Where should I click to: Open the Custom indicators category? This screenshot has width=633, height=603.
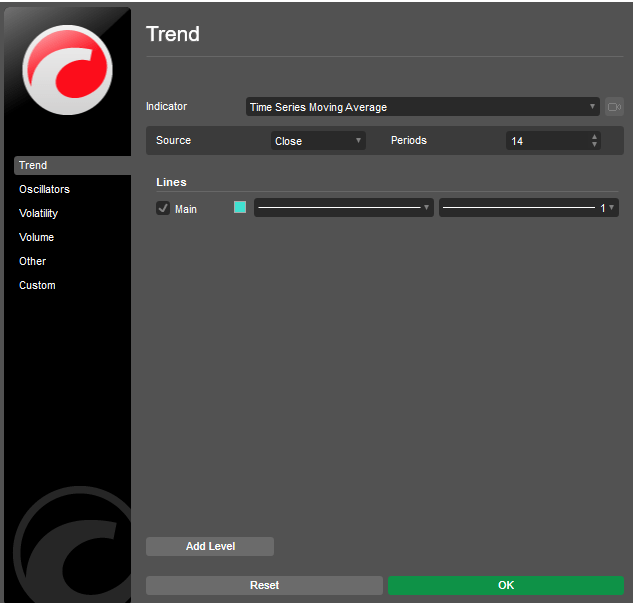[37, 285]
